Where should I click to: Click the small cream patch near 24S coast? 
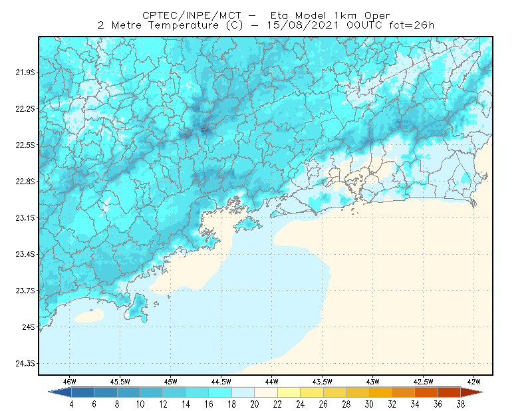[89, 316]
